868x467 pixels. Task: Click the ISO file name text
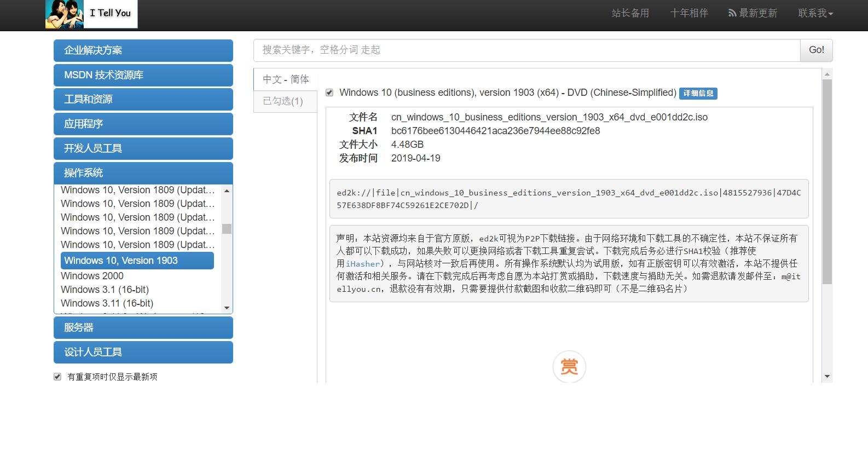549,117
